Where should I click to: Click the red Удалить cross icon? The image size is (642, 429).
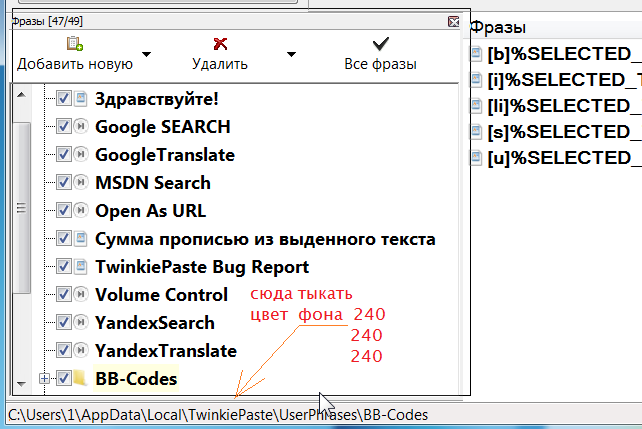coord(220,44)
